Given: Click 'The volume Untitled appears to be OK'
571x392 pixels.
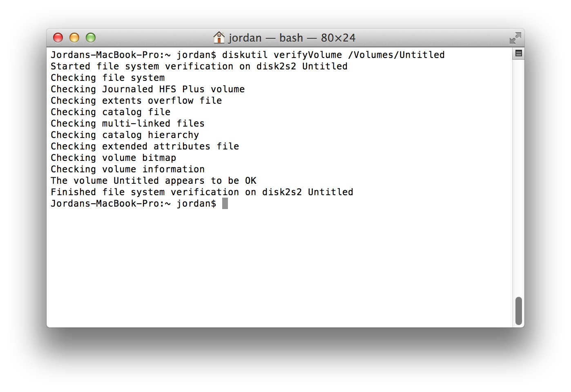Looking at the screenshot, I should [x=153, y=180].
